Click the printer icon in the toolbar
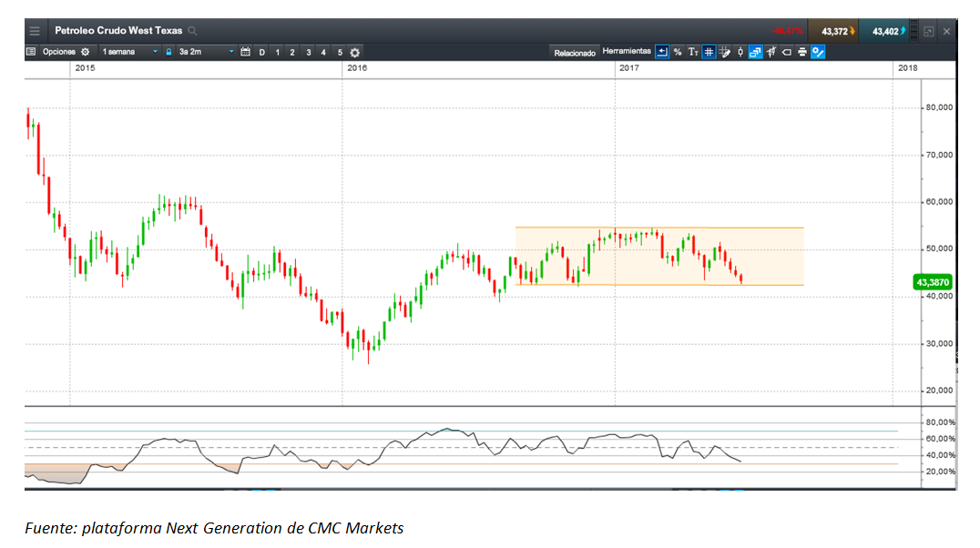Screen dimensions: 980x548 pos(801,52)
